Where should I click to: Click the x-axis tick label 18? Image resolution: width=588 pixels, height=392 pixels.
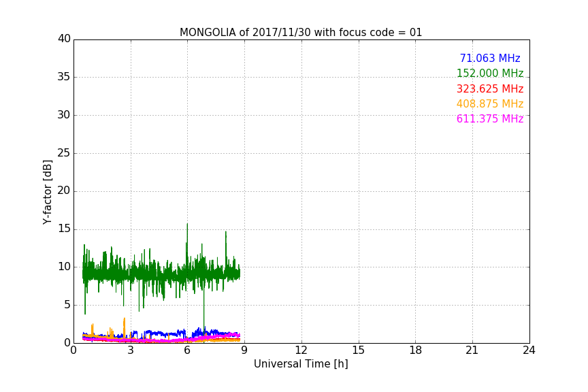tap(416, 350)
